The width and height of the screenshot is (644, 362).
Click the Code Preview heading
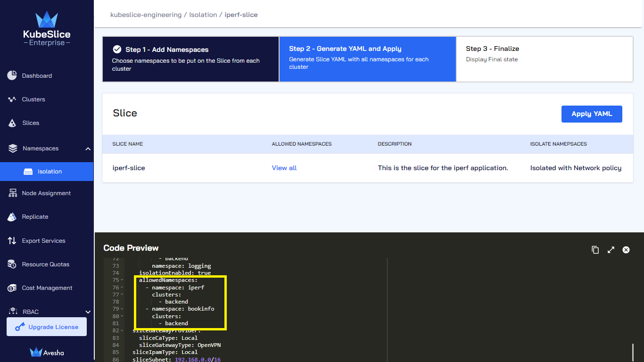131,248
